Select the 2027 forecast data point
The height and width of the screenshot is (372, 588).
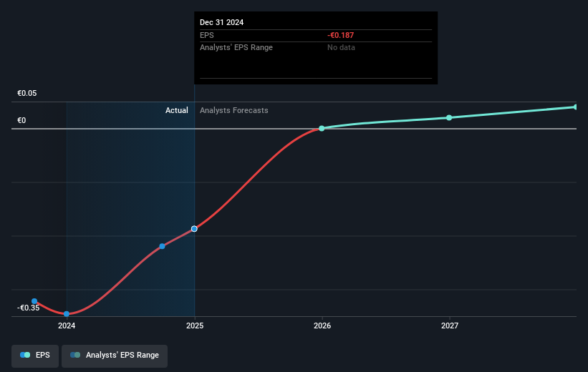(449, 117)
